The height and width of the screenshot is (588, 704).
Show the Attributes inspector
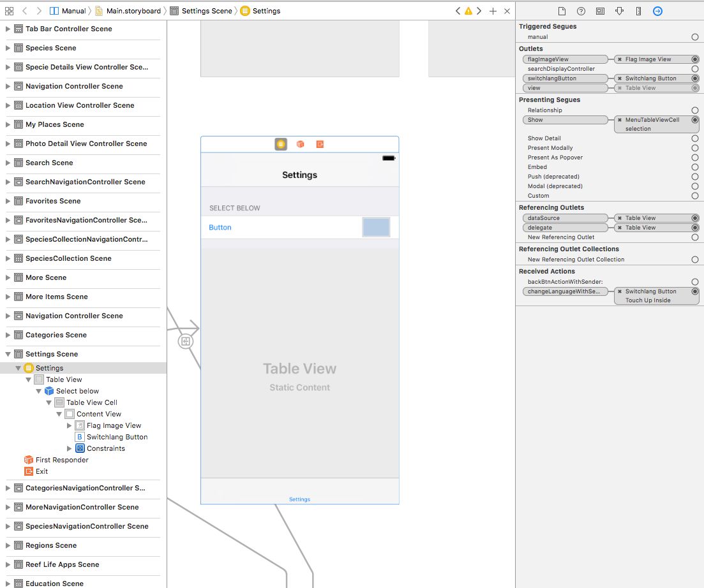pos(620,11)
